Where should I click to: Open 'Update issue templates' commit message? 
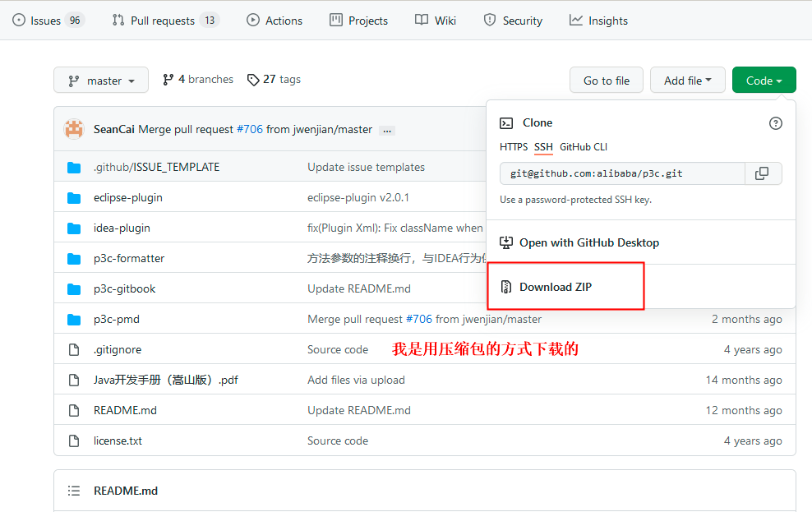coord(366,167)
